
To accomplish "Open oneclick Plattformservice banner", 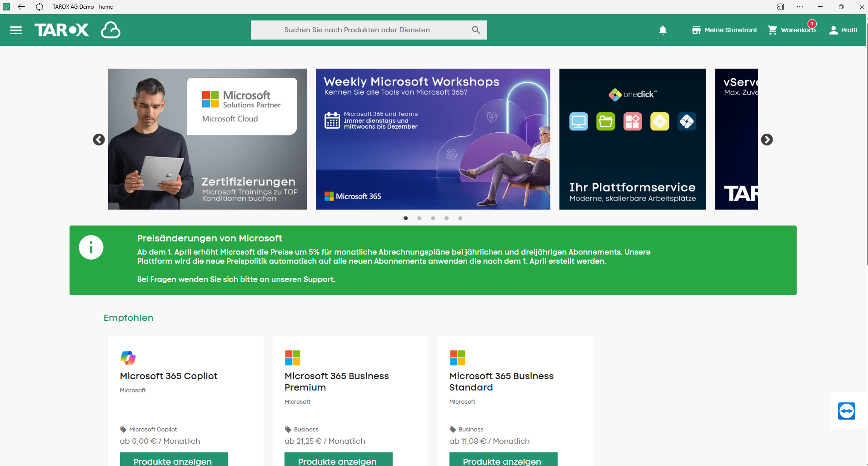I will 633,139.
